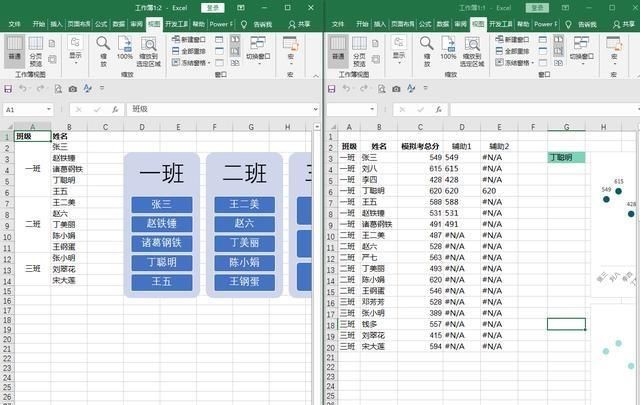Open 切换窗口 dropdown in left window

coord(258,50)
